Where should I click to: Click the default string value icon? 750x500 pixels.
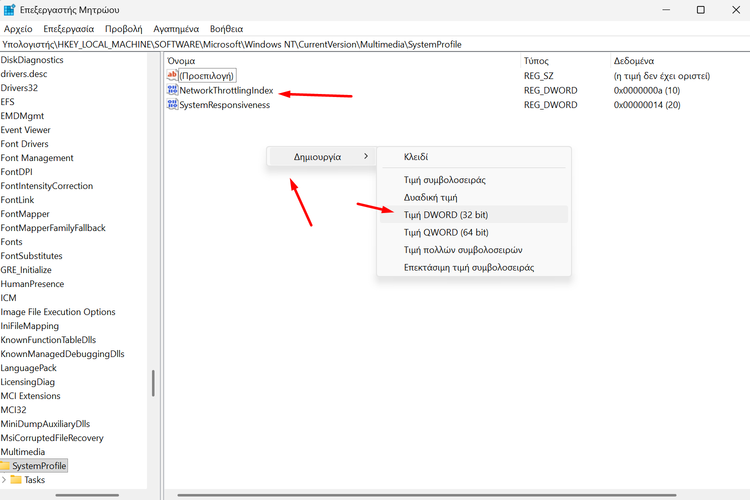(x=172, y=76)
